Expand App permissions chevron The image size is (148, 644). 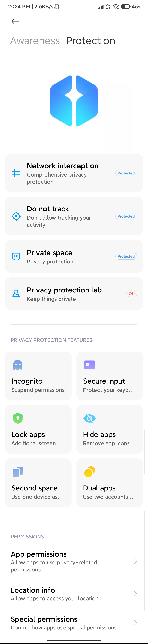(135, 561)
